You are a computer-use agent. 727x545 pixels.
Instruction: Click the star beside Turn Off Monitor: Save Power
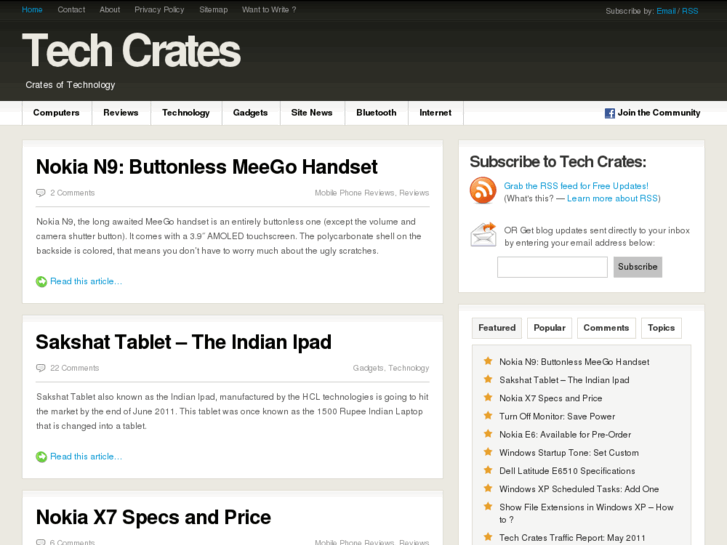pos(488,416)
